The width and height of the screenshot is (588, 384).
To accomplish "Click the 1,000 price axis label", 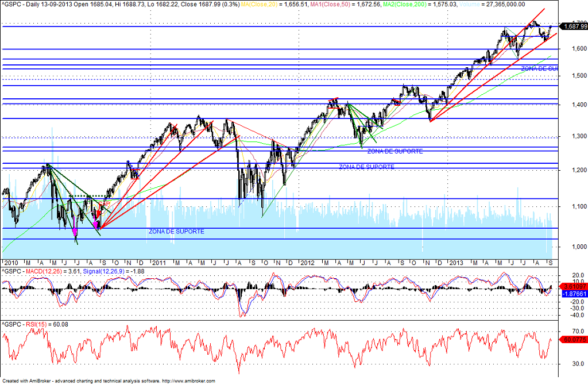I will pos(579,247).
